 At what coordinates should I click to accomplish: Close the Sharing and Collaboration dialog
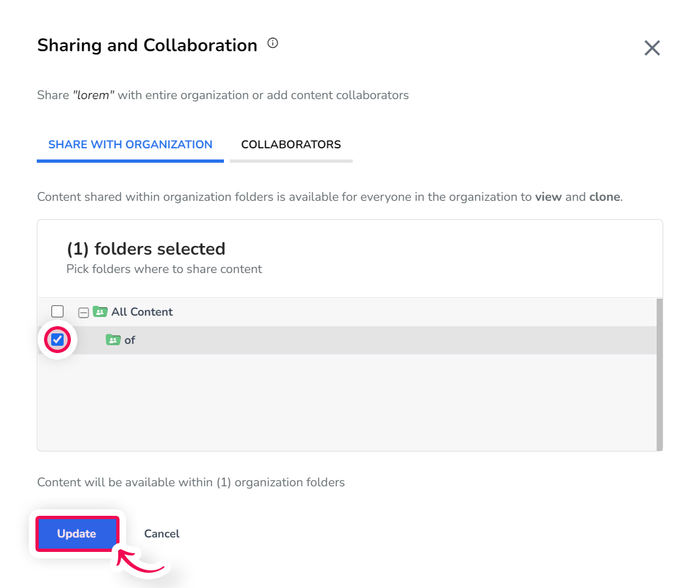point(652,48)
